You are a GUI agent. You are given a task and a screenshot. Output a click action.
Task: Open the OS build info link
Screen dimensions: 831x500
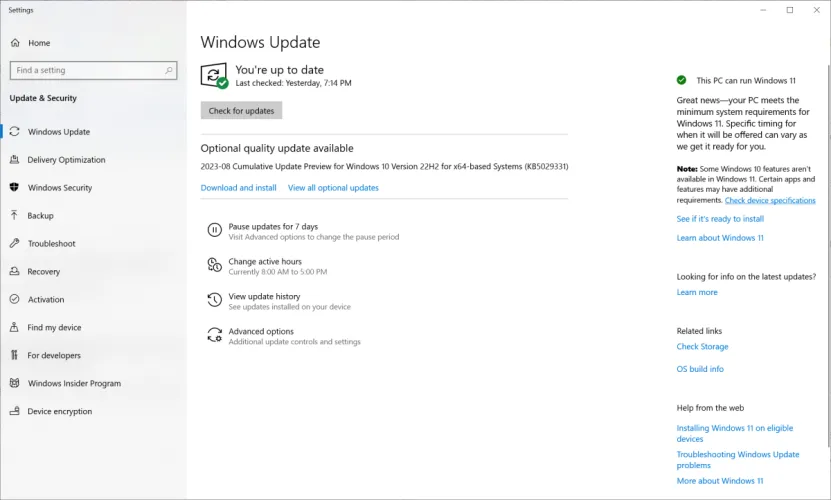coord(700,369)
